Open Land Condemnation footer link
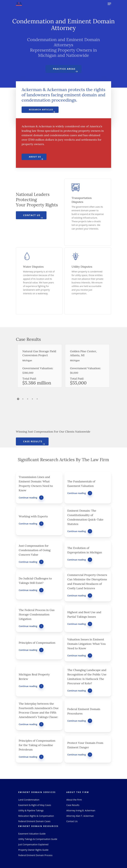 [x=29, y=800]
